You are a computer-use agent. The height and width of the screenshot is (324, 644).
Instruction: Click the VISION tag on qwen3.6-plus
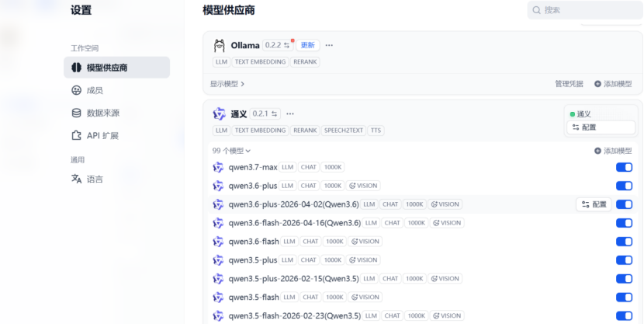363,186
